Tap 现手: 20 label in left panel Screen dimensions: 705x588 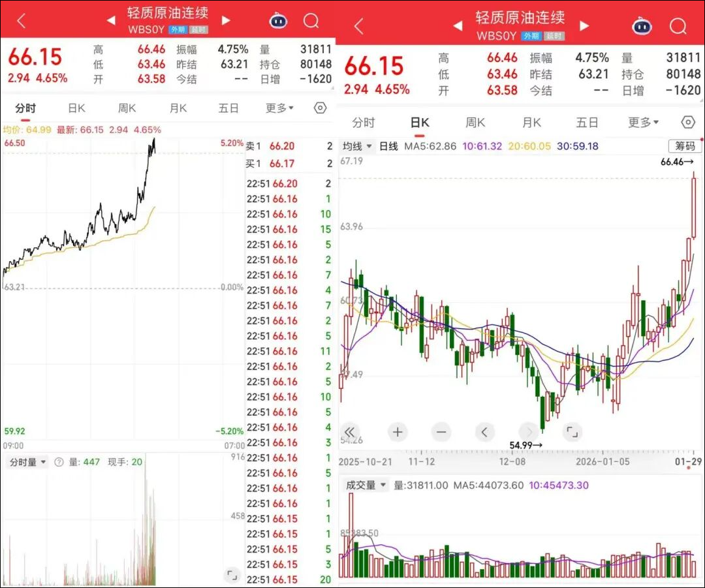[x=125, y=462]
